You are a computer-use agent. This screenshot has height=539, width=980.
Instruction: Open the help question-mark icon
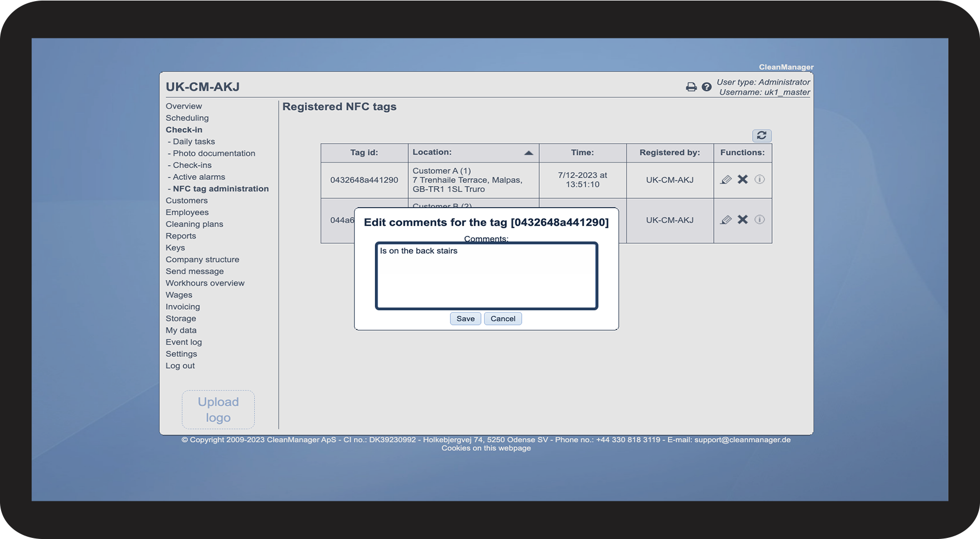(x=707, y=87)
